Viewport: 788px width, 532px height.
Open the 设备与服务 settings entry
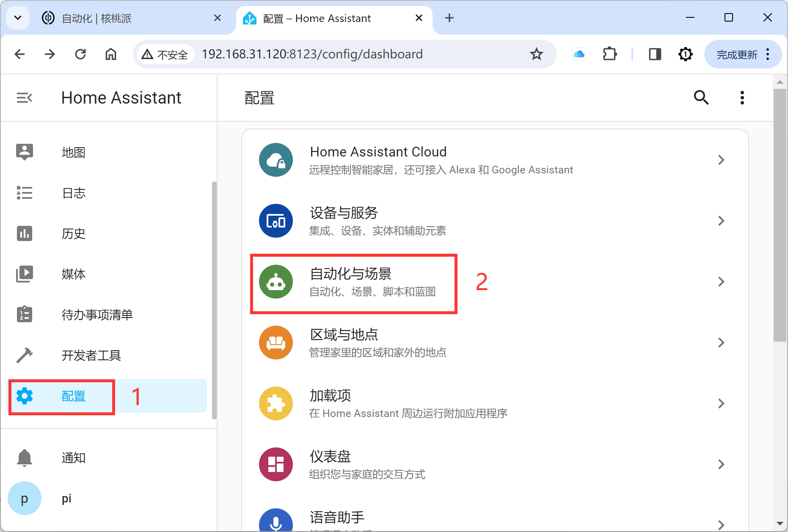pos(495,221)
